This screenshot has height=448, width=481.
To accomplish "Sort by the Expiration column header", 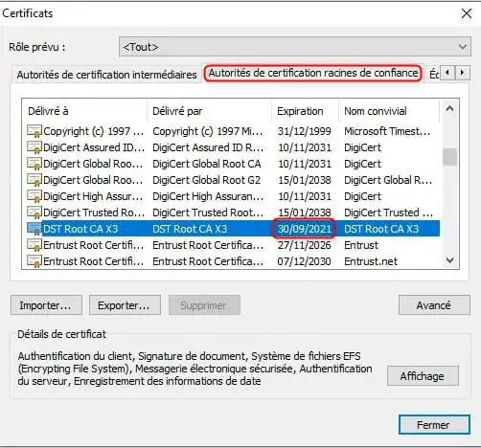I will pyautogui.click(x=305, y=111).
